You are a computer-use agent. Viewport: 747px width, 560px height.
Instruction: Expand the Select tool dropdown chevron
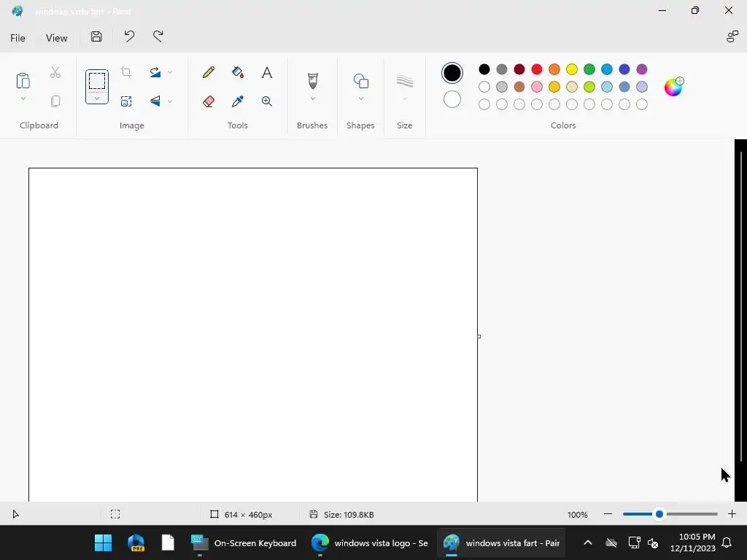(97, 98)
